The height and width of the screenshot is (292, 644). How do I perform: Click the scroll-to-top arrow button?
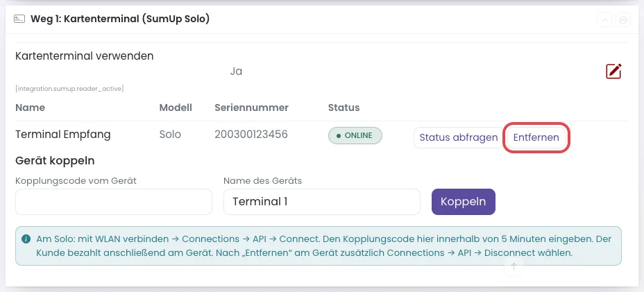pyautogui.click(x=514, y=267)
